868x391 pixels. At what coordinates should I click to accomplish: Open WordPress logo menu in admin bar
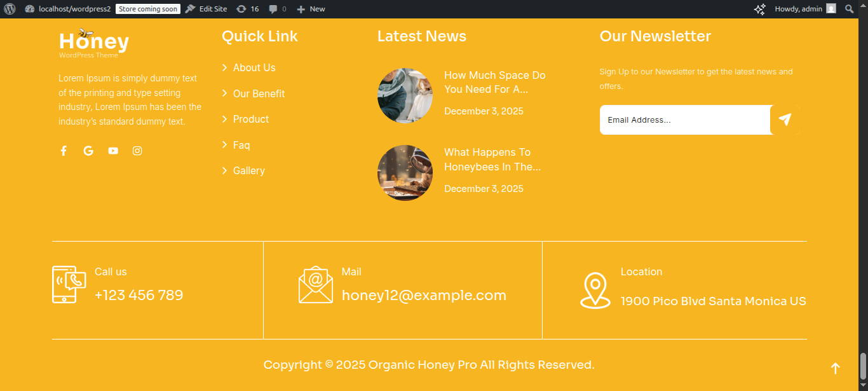tap(9, 9)
